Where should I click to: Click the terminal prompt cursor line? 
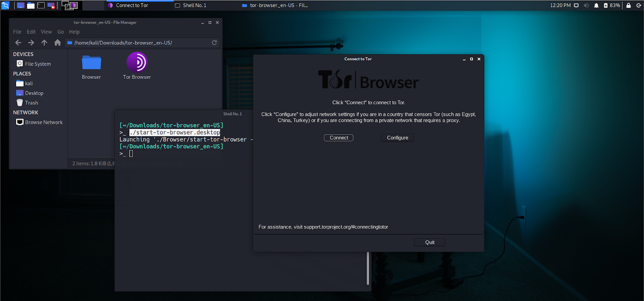pos(126,154)
